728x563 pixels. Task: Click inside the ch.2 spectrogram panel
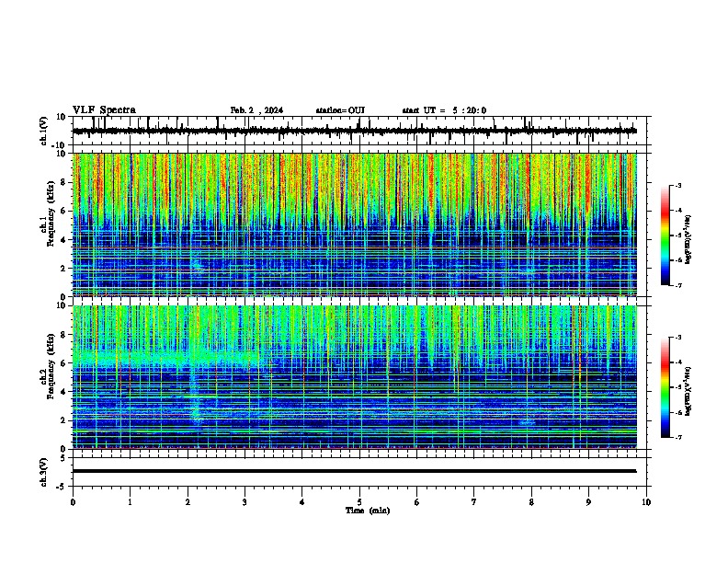(355, 377)
